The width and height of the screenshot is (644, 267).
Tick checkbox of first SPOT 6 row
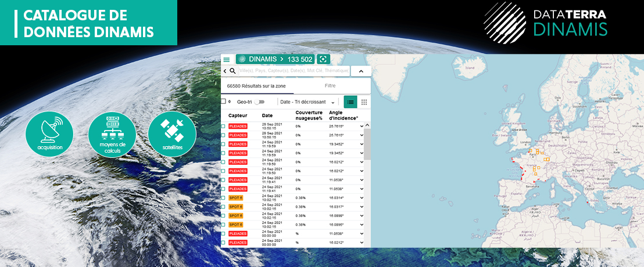[223, 198]
